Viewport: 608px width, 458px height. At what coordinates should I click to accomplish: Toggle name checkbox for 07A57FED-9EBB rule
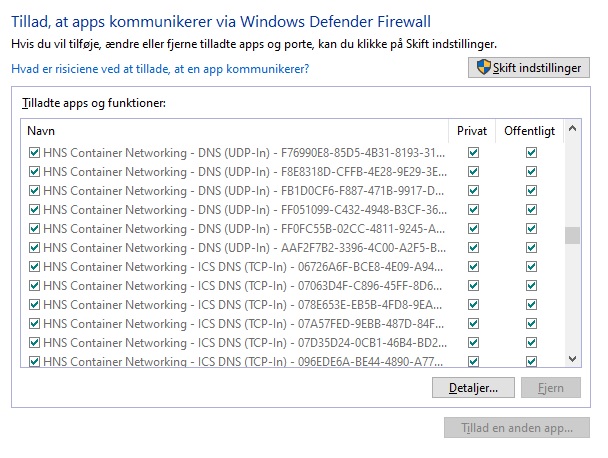(x=34, y=323)
